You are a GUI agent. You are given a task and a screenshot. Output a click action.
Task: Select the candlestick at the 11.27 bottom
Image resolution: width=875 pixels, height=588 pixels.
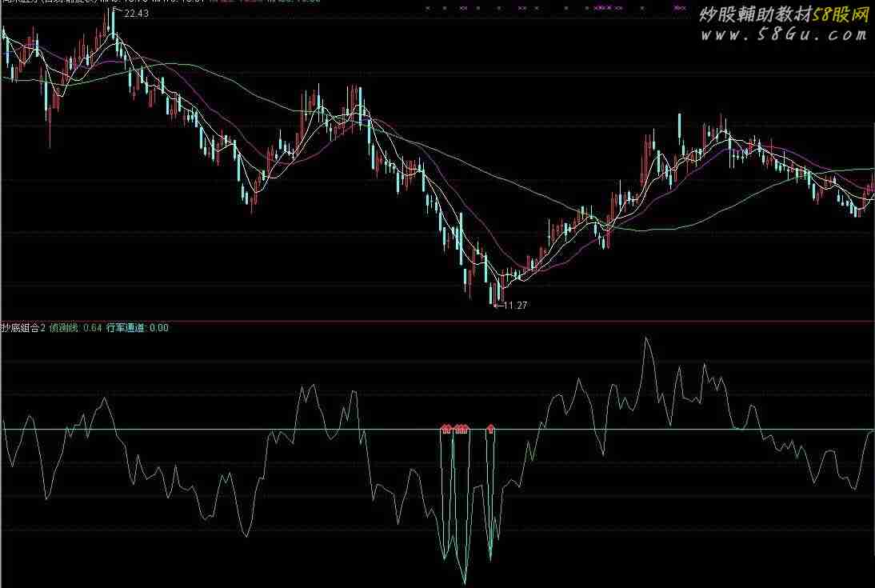492,296
